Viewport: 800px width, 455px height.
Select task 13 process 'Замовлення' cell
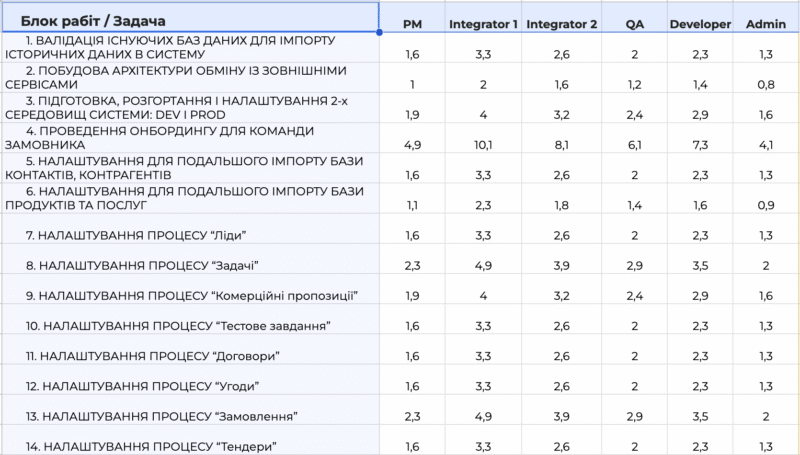click(x=190, y=409)
